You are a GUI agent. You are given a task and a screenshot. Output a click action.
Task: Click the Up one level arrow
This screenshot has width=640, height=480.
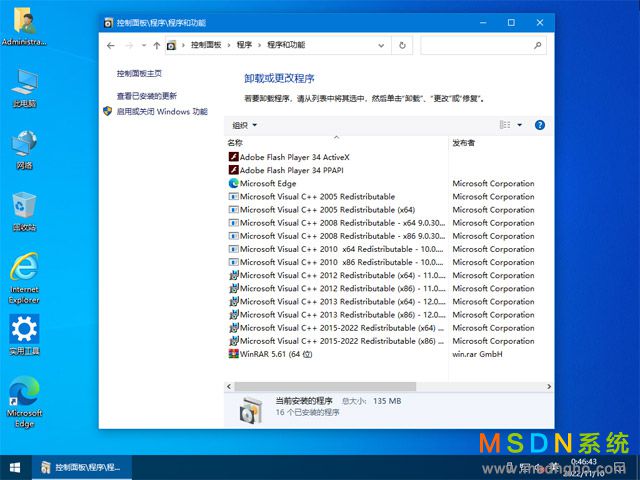coord(157,45)
